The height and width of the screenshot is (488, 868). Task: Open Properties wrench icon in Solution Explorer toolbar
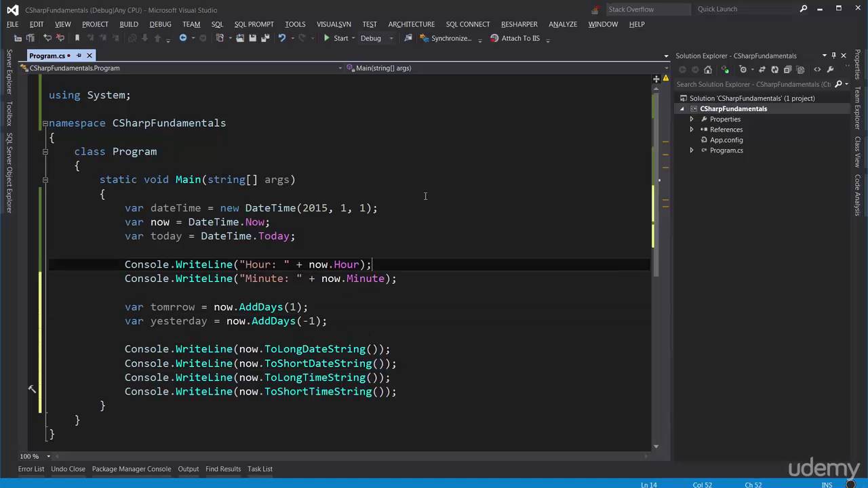coord(830,70)
